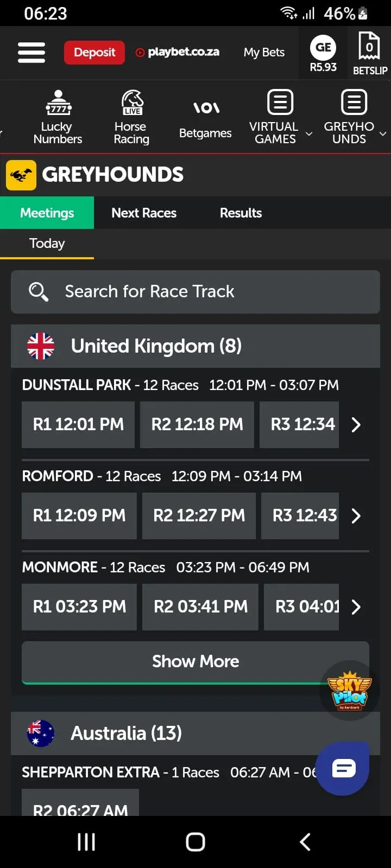Open Monmore R2 03:41 PM

pyautogui.click(x=200, y=607)
